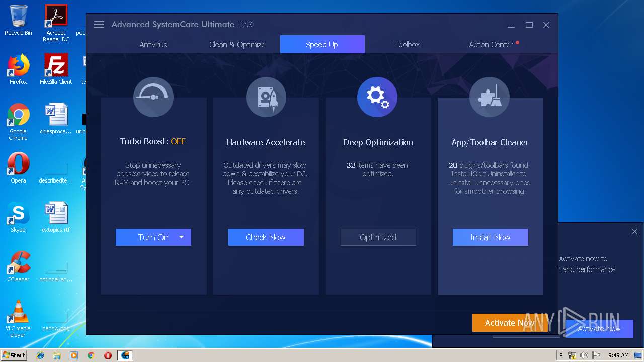The width and height of the screenshot is (644, 362).
Task: Open the Toolbox tab
Action: tap(407, 44)
